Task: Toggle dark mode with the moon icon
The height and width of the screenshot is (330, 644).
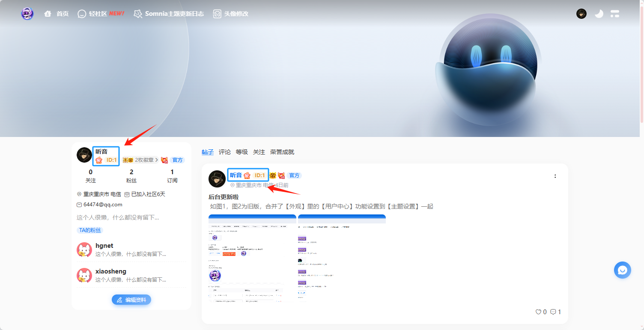Action: pos(599,14)
